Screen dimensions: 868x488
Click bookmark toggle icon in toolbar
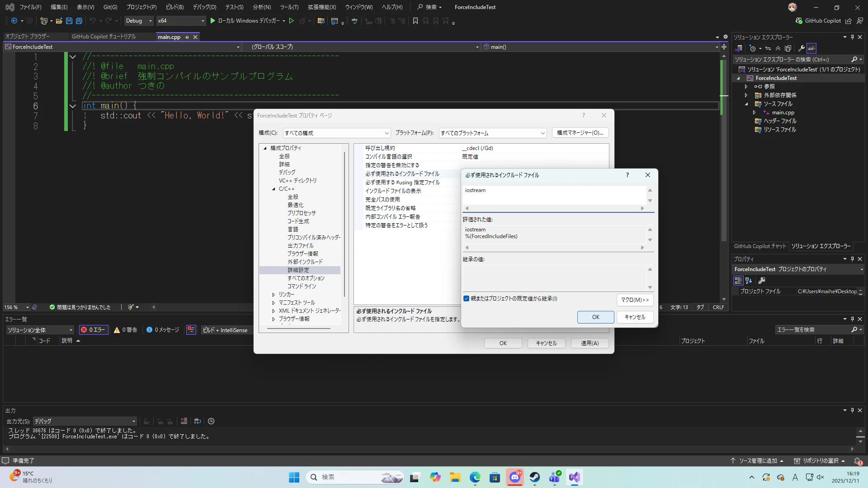(x=415, y=21)
